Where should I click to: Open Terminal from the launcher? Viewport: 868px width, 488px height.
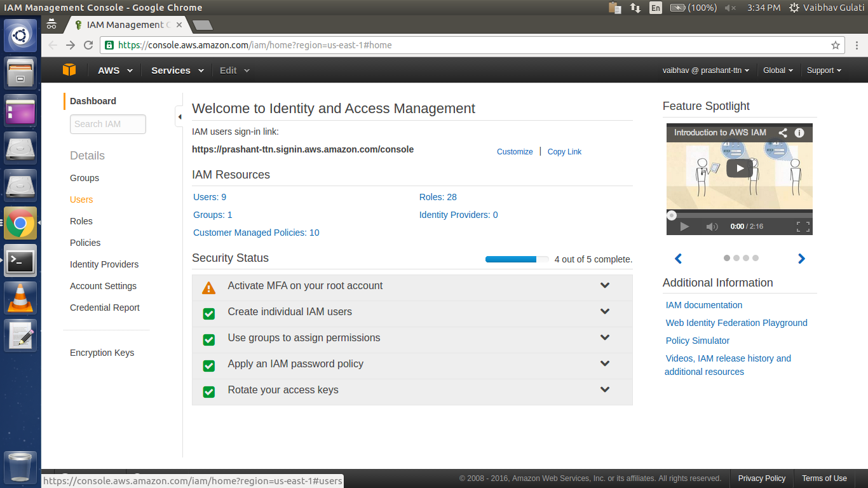[20, 261]
